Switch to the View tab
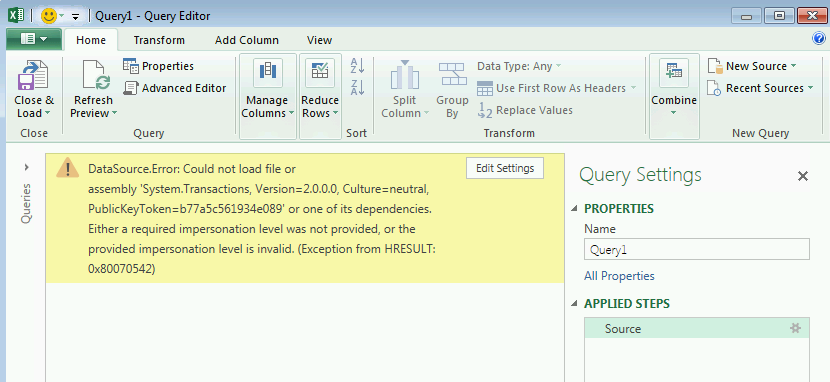The height and width of the screenshot is (382, 830). (x=319, y=40)
